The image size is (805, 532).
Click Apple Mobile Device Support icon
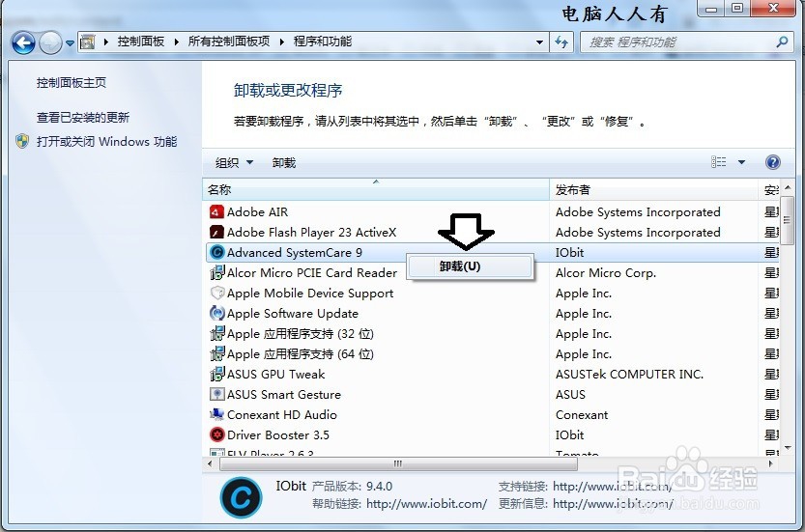pos(217,293)
